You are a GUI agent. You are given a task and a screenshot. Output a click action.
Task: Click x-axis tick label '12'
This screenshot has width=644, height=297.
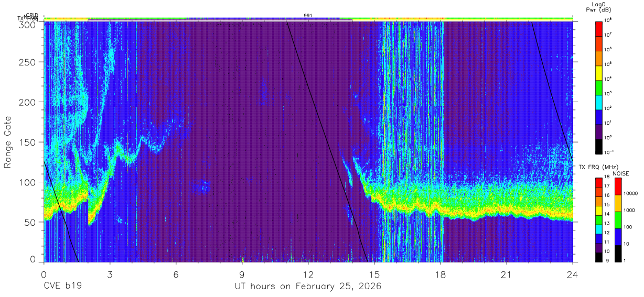[x=308, y=275]
